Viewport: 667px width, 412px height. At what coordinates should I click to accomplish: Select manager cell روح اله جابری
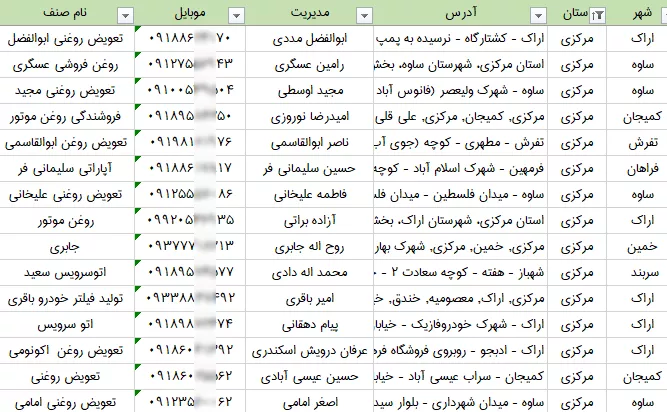pyautogui.click(x=309, y=247)
